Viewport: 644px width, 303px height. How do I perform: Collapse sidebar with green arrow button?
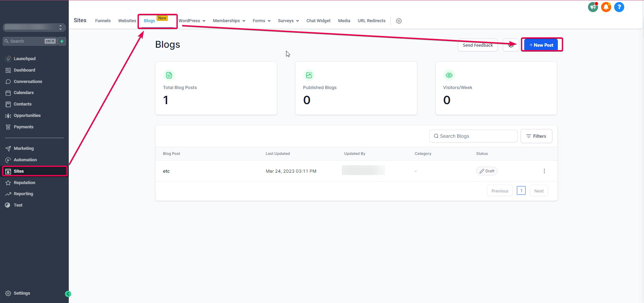[68, 294]
